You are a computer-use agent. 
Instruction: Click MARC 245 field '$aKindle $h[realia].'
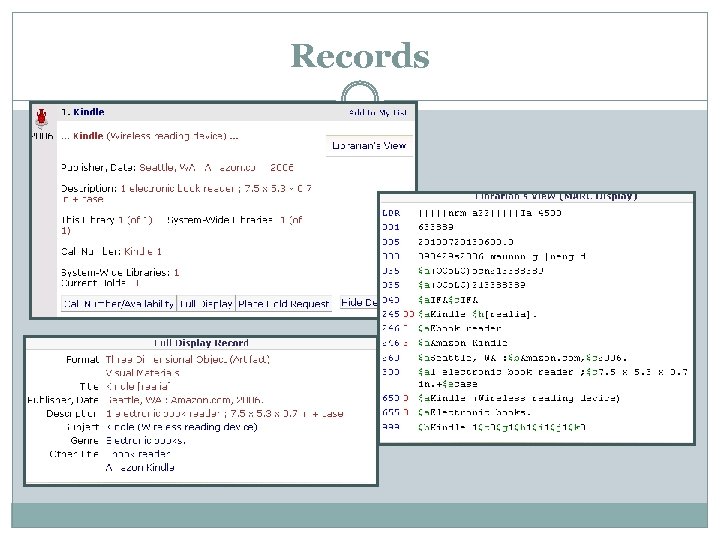click(x=477, y=315)
